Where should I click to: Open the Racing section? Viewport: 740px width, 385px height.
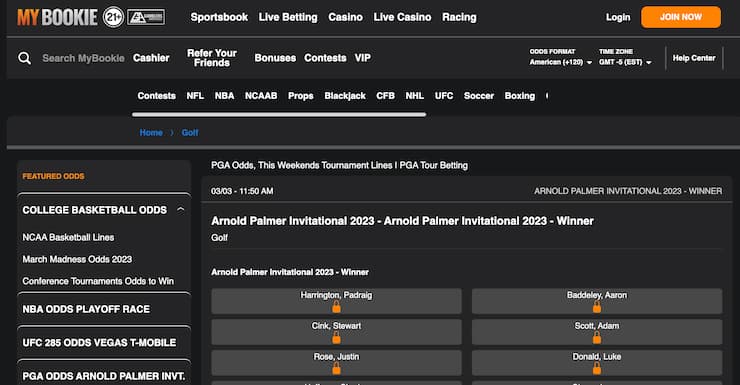click(459, 17)
